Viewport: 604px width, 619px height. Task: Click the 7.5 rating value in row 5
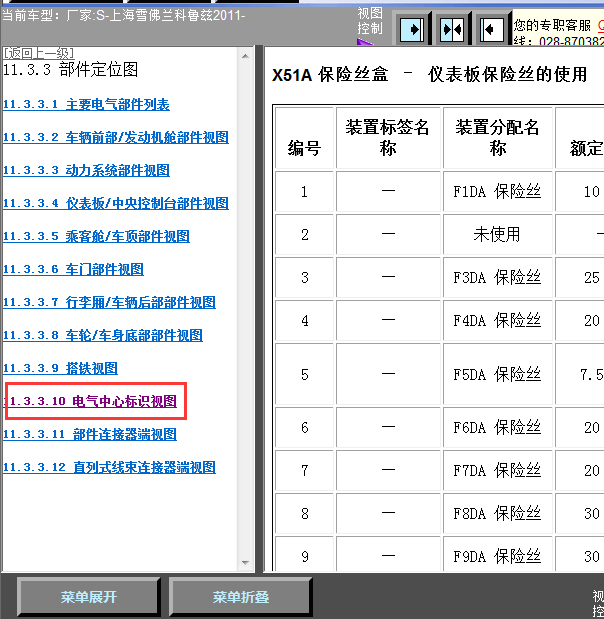coord(591,374)
